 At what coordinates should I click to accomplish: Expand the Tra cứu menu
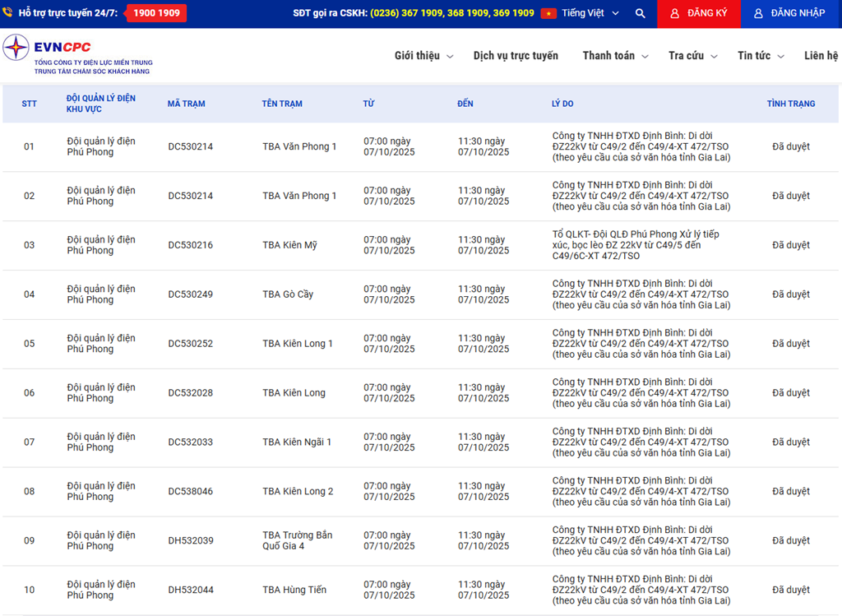(692, 56)
